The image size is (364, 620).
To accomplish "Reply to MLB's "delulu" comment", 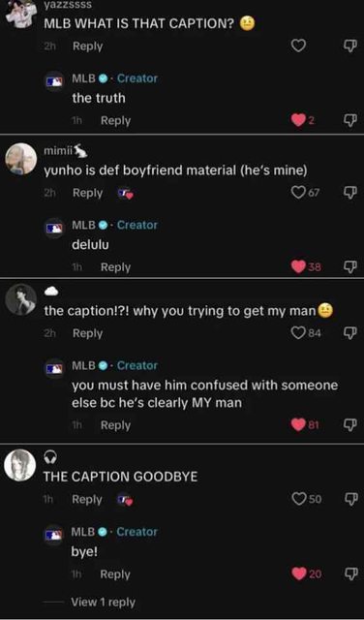I will (115, 267).
